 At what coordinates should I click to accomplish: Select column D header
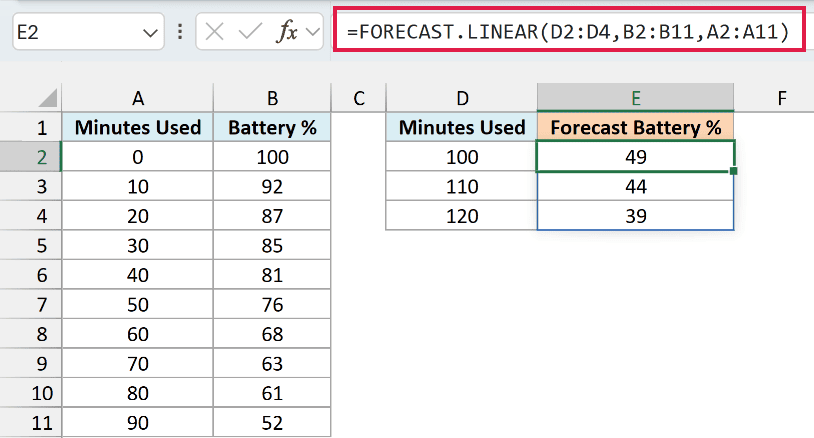point(462,98)
